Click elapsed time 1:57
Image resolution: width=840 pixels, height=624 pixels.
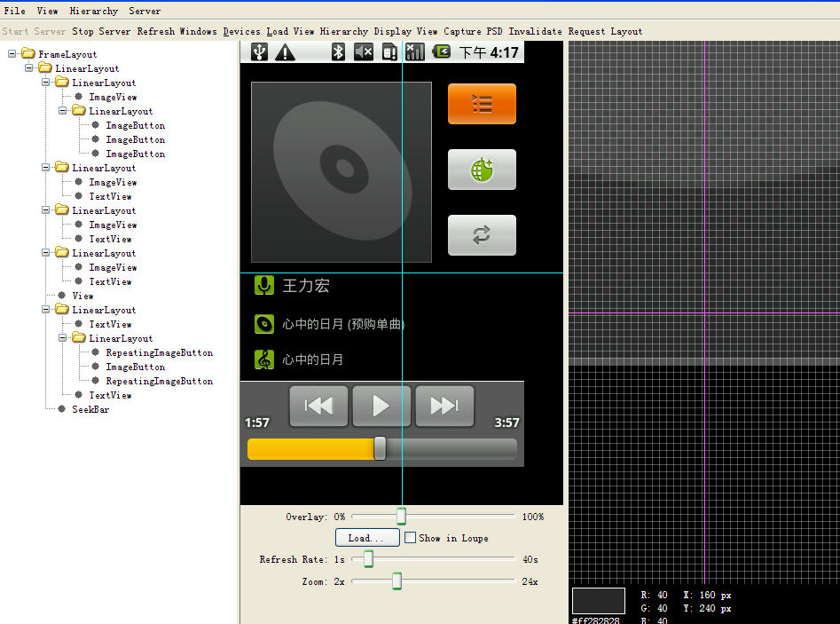click(x=257, y=423)
